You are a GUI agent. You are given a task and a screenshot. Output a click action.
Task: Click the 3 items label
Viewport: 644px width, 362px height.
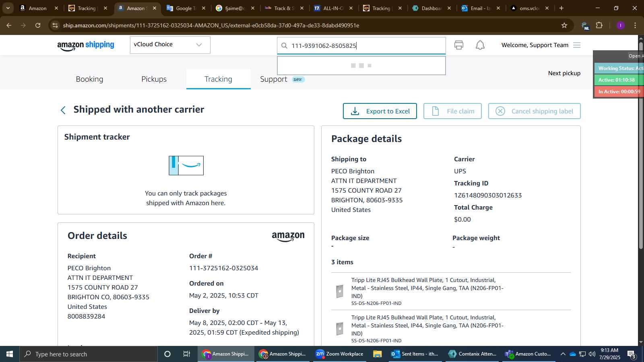(x=342, y=262)
